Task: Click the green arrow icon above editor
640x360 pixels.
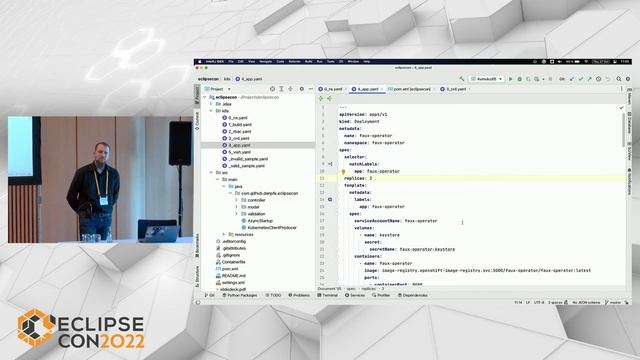Action: pos(321,98)
